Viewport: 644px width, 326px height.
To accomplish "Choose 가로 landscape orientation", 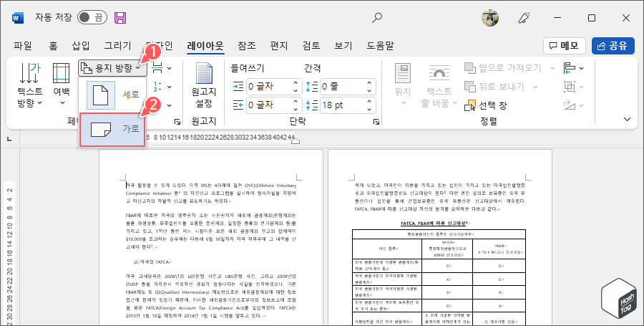I will 112,130.
